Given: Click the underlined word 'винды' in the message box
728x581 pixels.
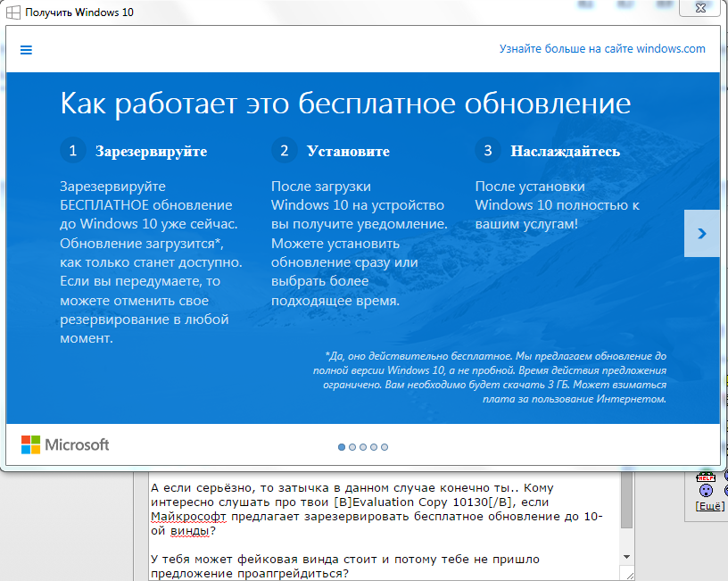Looking at the screenshot, I should click(189, 531).
